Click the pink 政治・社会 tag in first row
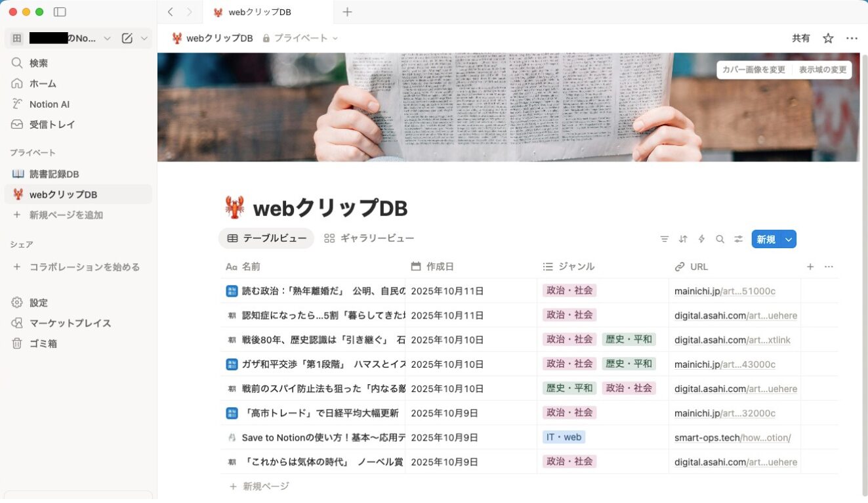 tap(569, 290)
